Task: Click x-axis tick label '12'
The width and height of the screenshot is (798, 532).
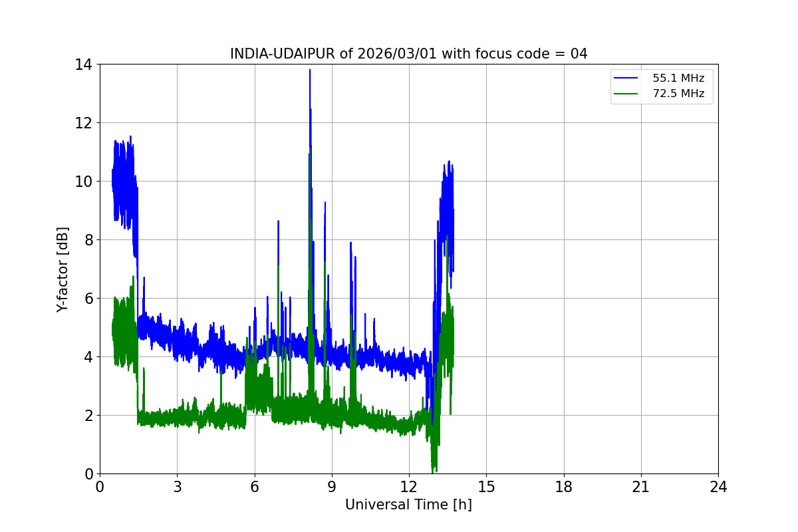Action: pyautogui.click(x=409, y=487)
